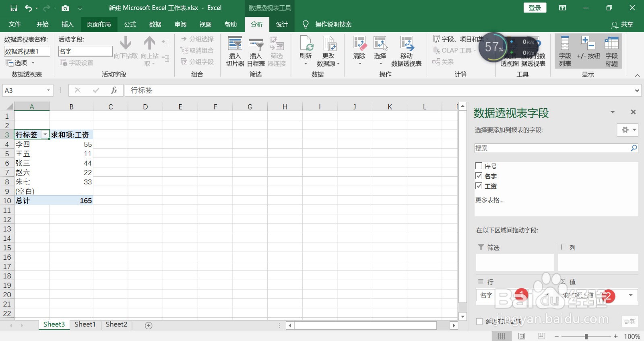Click the zoom in plus button

pos(615,336)
